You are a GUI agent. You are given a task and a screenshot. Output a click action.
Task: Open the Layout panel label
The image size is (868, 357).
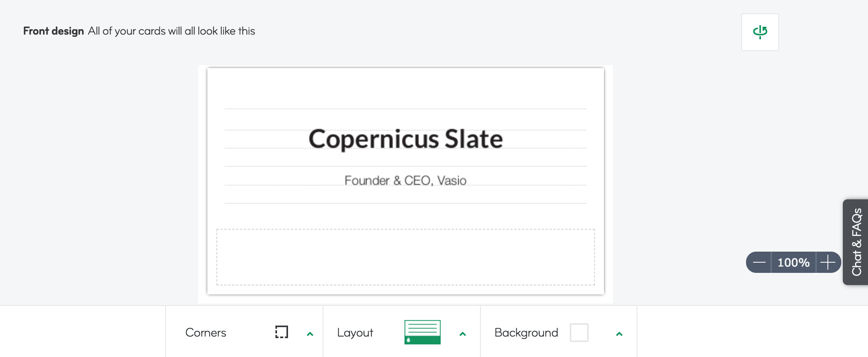tap(355, 333)
